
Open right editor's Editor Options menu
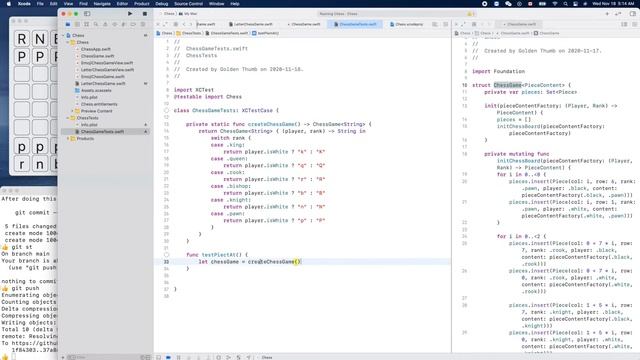pos(624,24)
